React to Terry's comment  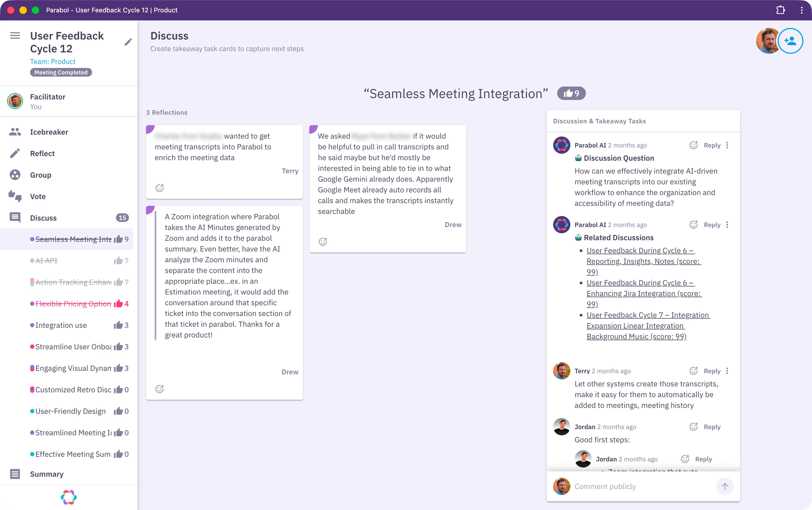coord(694,371)
